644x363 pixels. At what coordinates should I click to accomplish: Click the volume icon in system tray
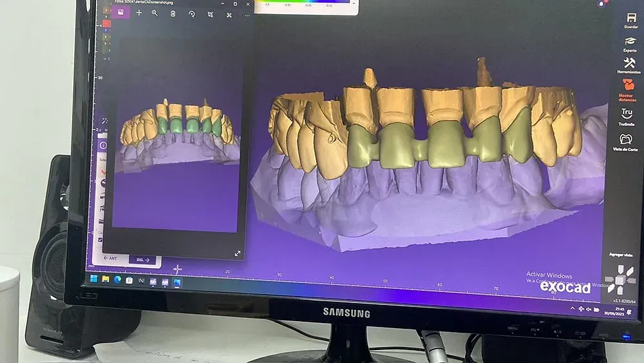click(589, 309)
